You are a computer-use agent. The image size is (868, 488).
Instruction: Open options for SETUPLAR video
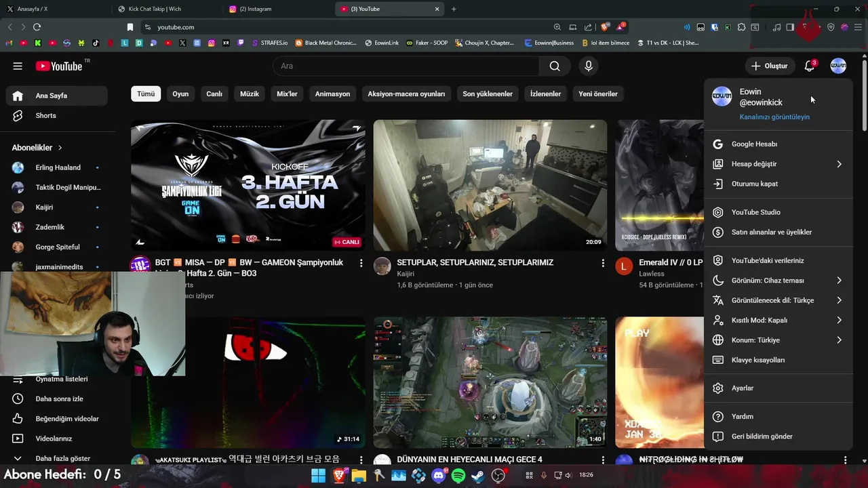603,263
